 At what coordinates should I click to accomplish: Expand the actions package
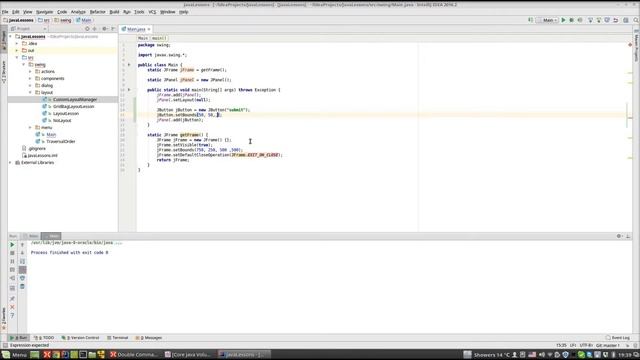click(30, 72)
